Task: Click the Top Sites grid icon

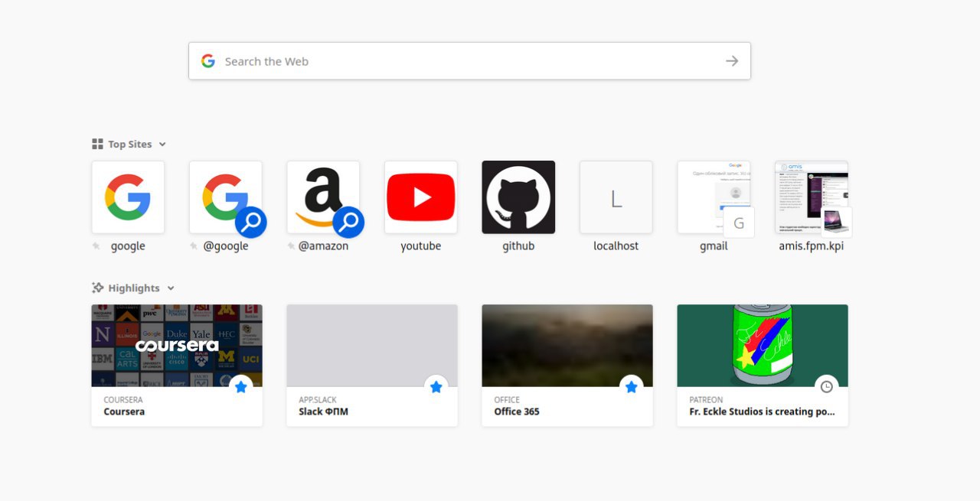Action: point(97,144)
